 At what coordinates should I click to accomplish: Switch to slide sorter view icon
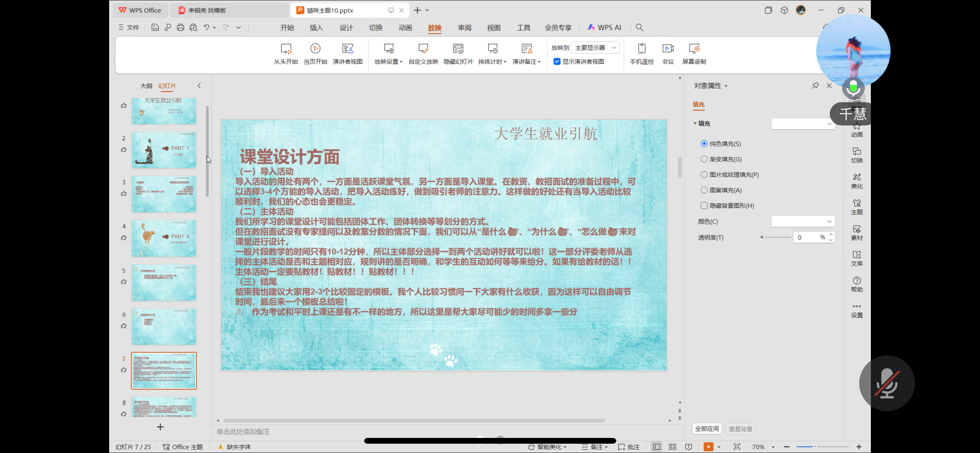[672, 446]
